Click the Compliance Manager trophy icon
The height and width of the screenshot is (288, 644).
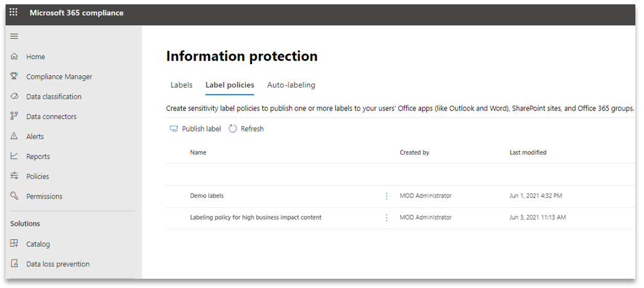(x=14, y=76)
